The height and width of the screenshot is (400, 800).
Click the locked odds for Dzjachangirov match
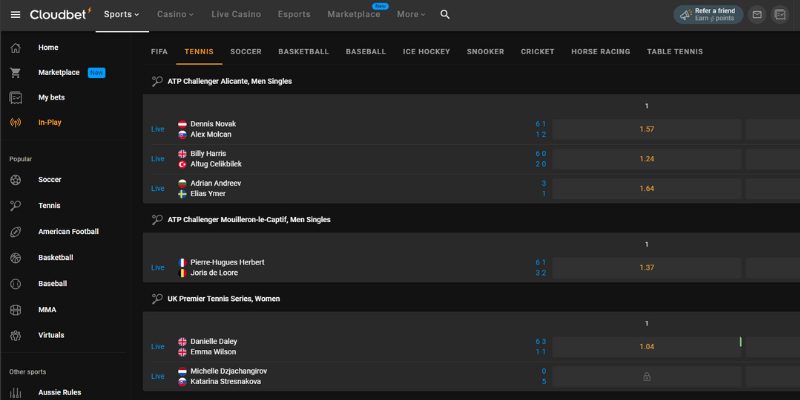point(646,377)
